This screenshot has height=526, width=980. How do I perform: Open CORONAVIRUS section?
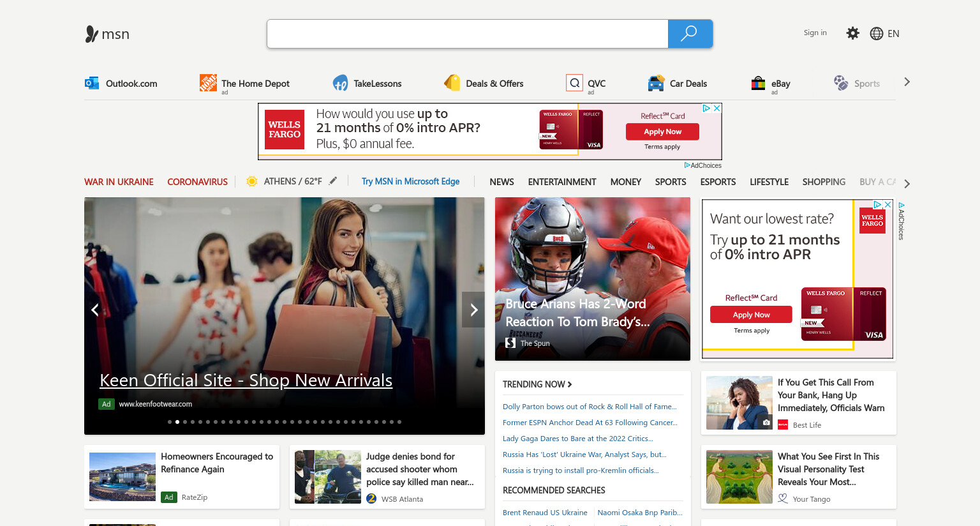pos(197,182)
